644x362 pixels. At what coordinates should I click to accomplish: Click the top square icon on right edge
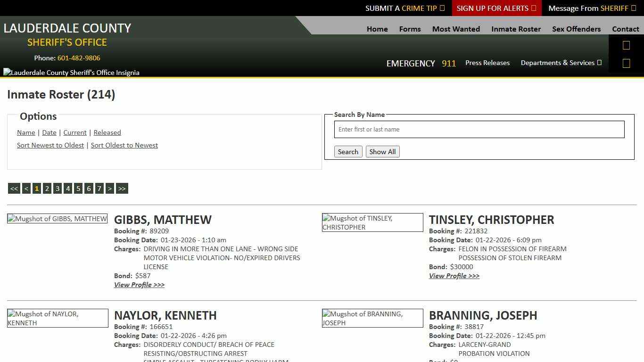(x=626, y=45)
